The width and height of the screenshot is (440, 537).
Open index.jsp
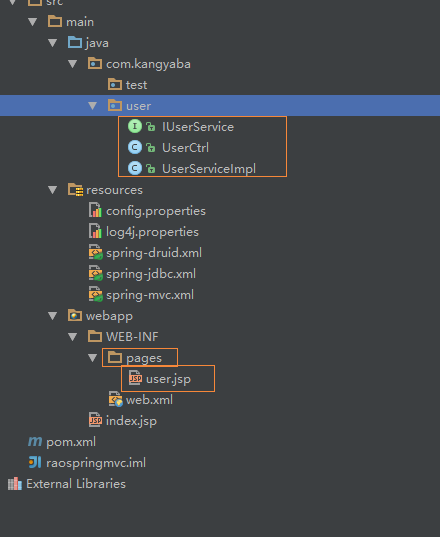tap(131, 421)
